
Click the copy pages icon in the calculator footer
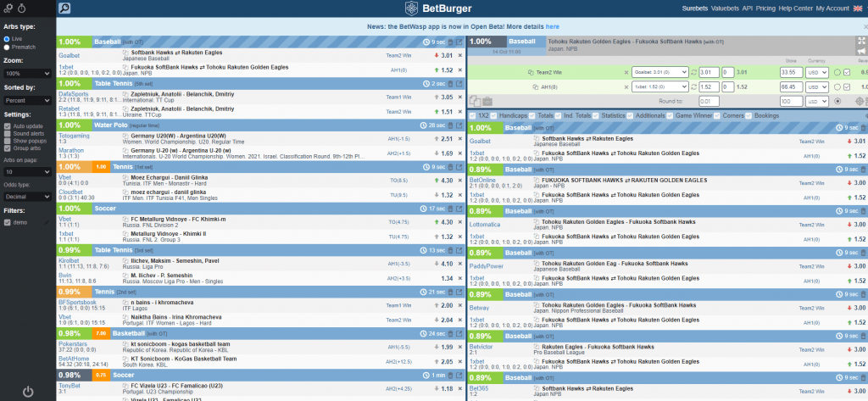point(475,102)
